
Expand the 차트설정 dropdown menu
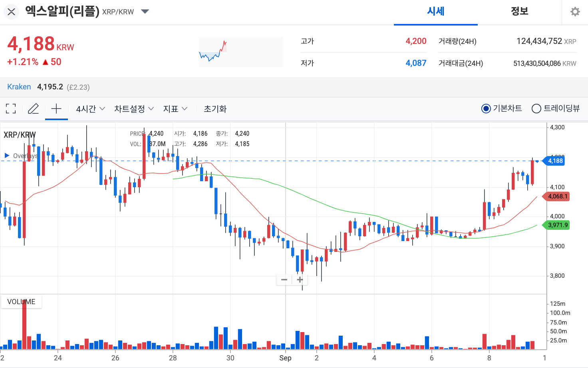(134, 109)
